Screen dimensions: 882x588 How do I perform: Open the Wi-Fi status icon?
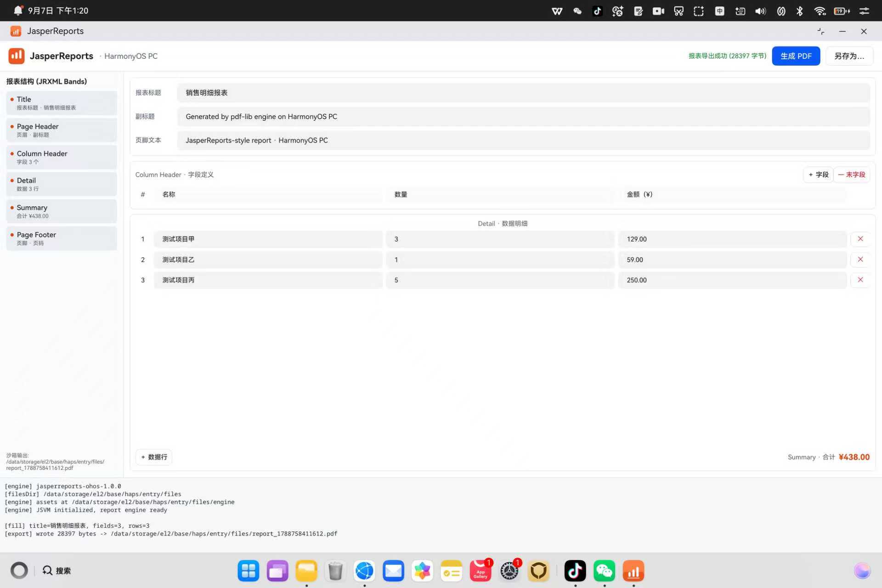tap(820, 11)
